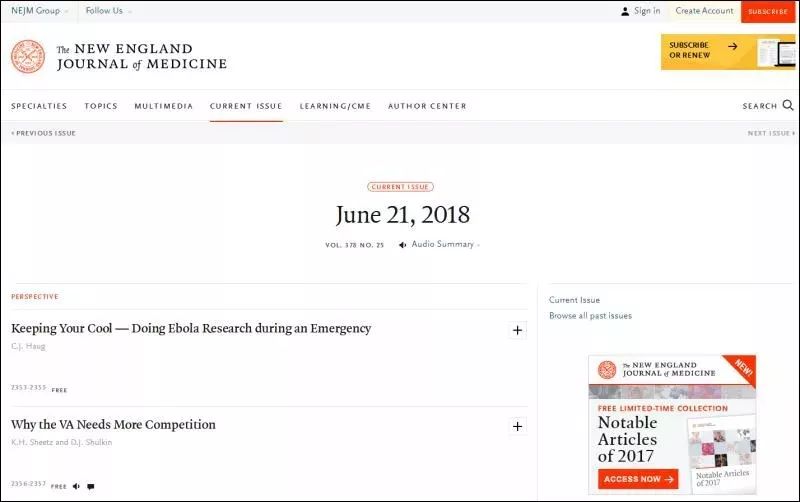Screen dimensions: 800x502
Task: Click the Access Now button
Action: click(638, 479)
